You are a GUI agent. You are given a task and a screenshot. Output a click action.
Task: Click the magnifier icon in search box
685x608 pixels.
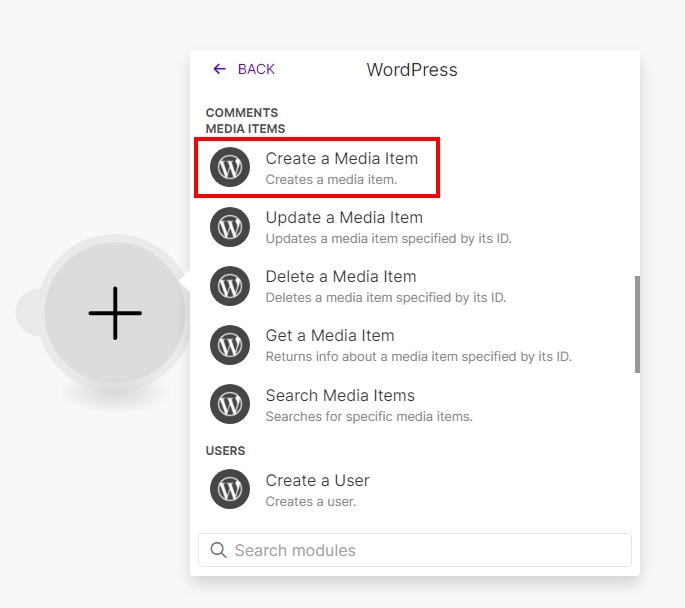(x=218, y=550)
